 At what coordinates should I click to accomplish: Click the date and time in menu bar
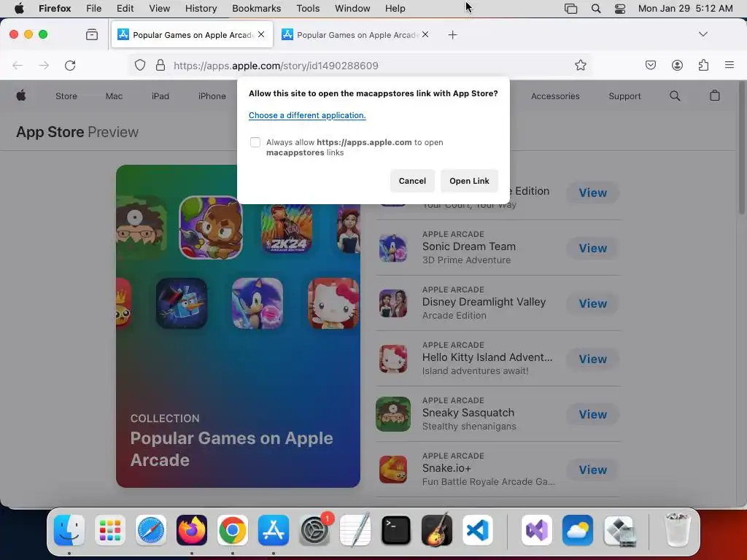685,9
